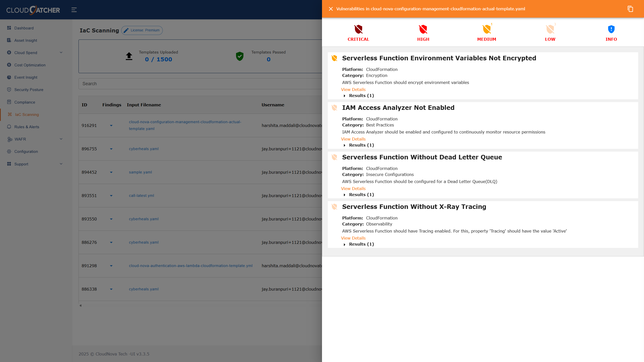Expand Cloud Spend submenu chevron

tap(61, 53)
